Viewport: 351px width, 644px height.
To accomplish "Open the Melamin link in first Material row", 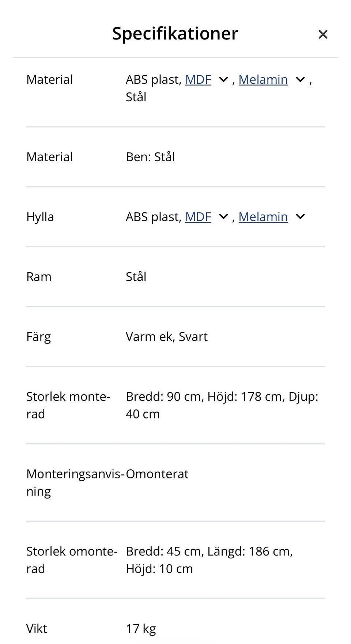I will coord(263,80).
